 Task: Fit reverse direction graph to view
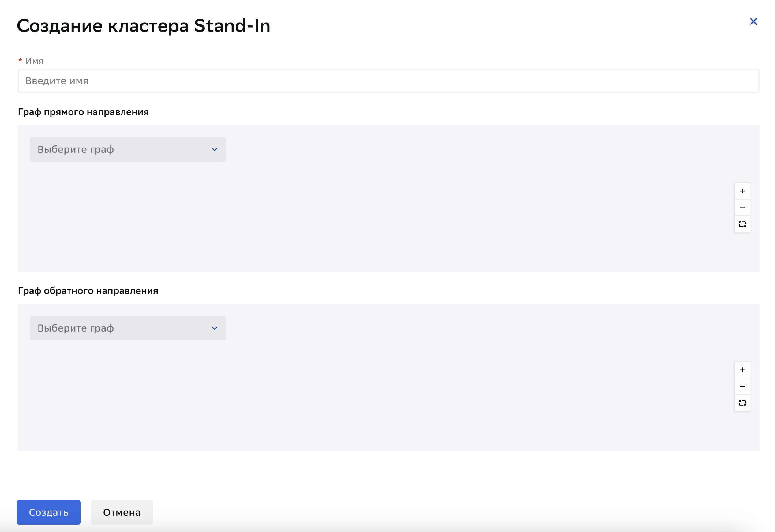742,403
